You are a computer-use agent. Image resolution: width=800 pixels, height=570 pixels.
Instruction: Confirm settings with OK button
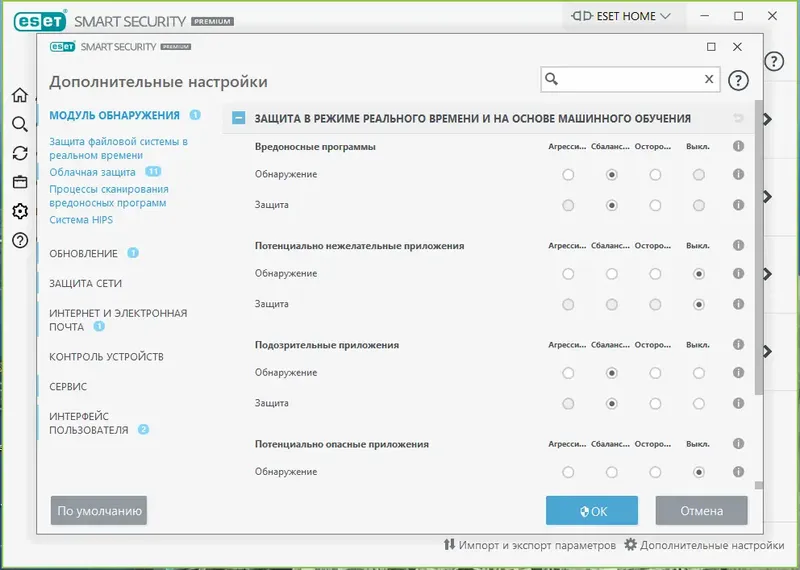click(x=592, y=510)
